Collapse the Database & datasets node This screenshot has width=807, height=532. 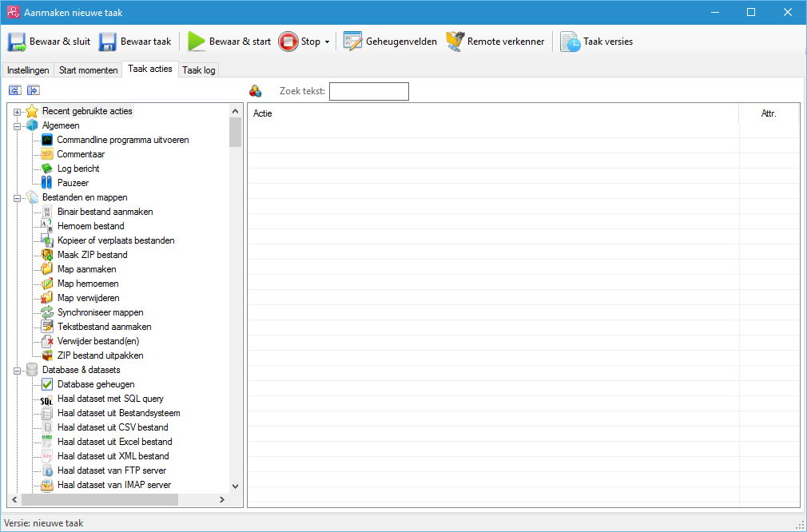click(17, 370)
